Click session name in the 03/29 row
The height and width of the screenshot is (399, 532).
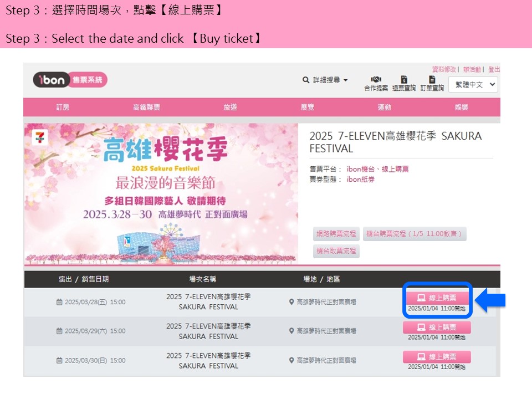(208, 331)
